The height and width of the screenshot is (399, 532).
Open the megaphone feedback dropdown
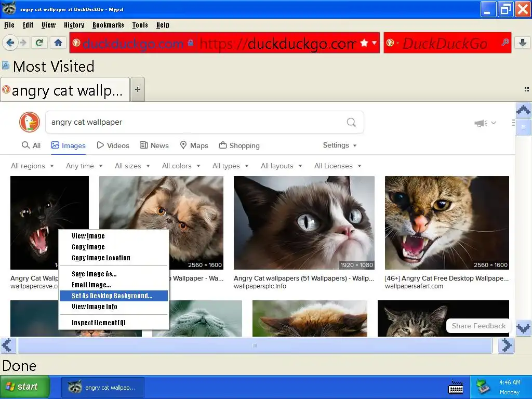485,123
